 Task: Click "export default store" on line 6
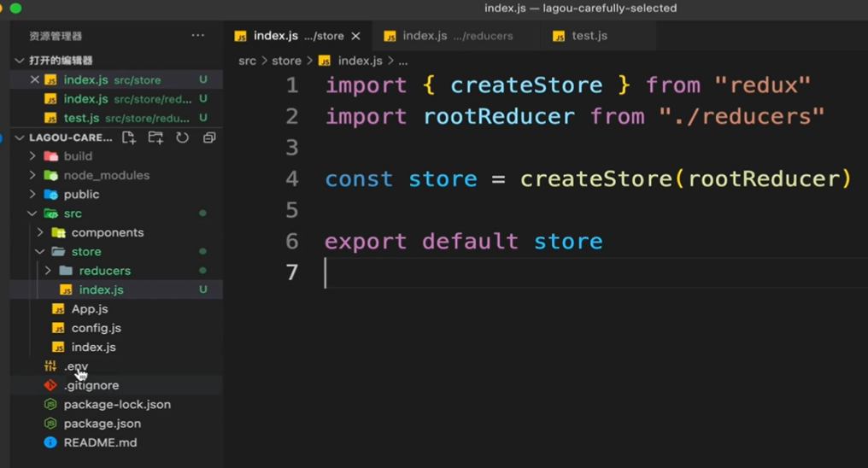click(463, 242)
